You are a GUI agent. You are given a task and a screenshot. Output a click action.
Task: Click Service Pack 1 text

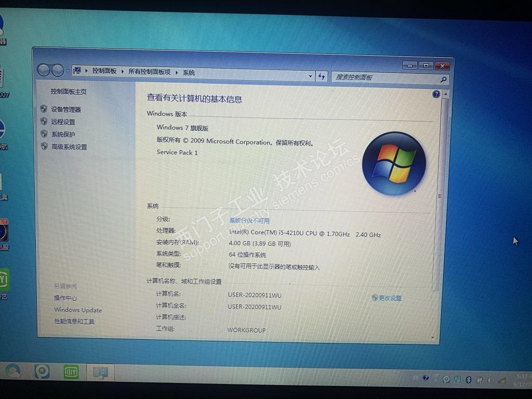point(177,152)
